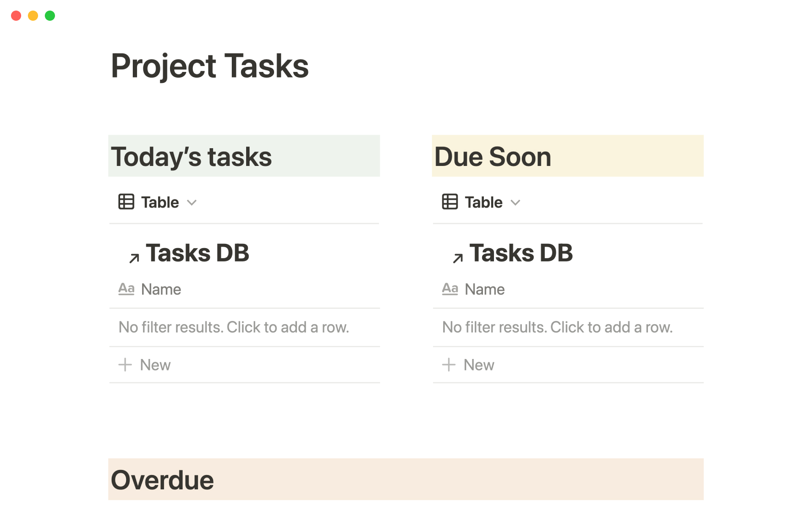This screenshot has width=812, height=508.
Task: Open the Tasks DB link under Today's tasks
Action: coord(198,253)
